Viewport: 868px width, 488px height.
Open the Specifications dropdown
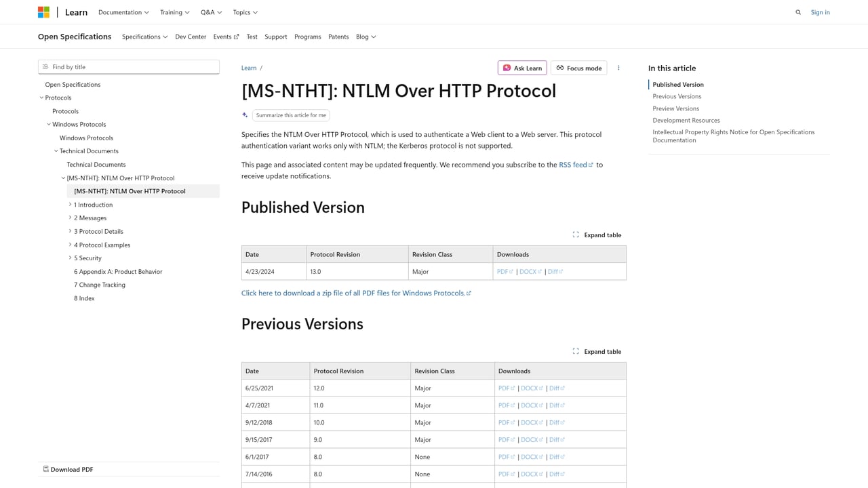[x=144, y=37]
